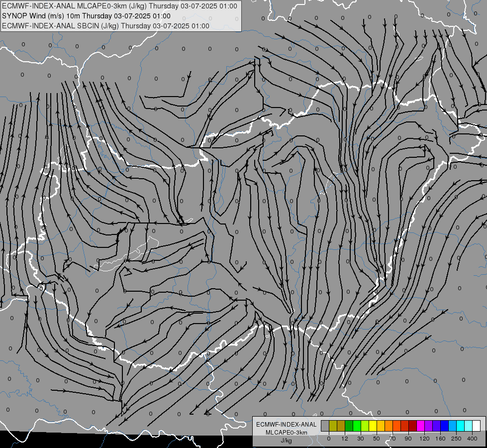Viewport: 487px width, 448px height.
Task: Select the magenta legend swatch
Action: pos(420,426)
